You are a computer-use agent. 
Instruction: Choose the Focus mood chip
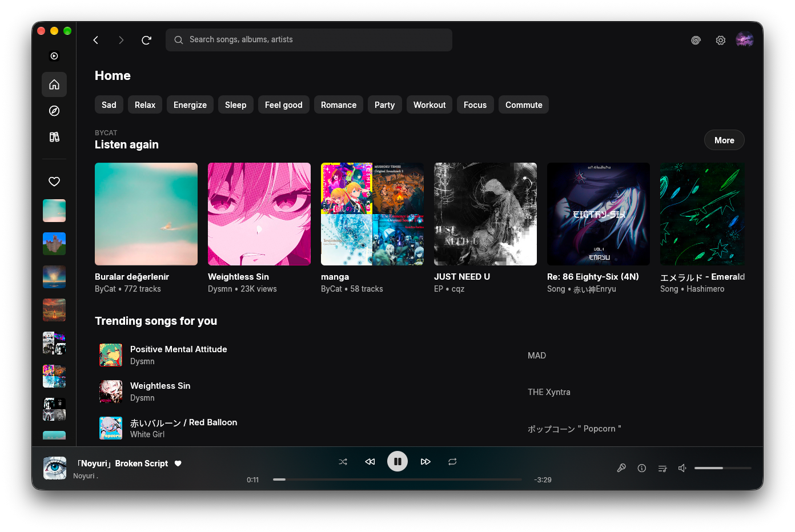pos(475,104)
